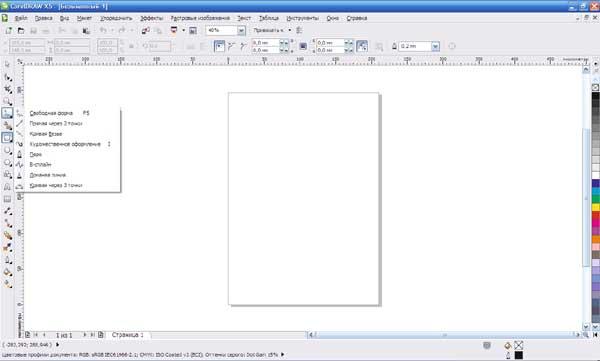
Task: Select the Polygon tool in the toolbox
Action: point(7,163)
